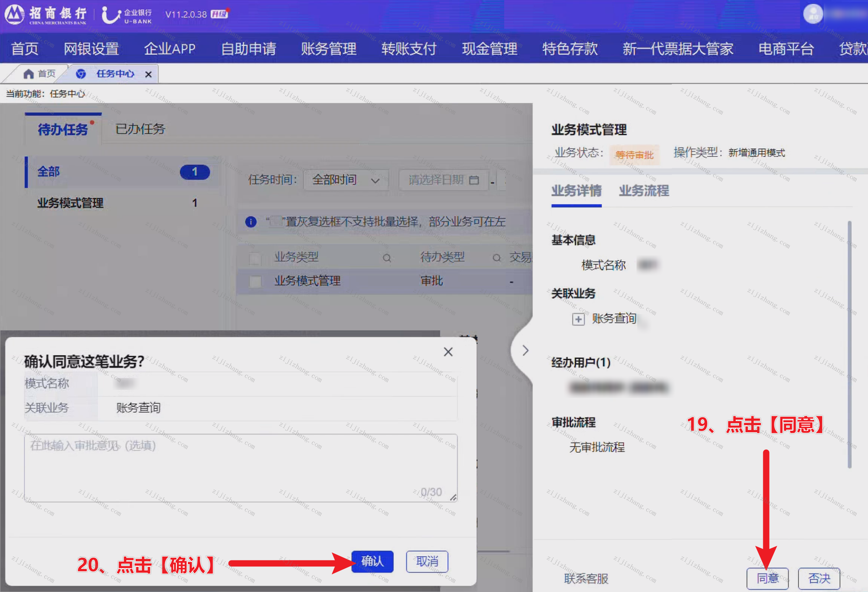
Task: Open the 账务管理 menu
Action: [x=329, y=49]
